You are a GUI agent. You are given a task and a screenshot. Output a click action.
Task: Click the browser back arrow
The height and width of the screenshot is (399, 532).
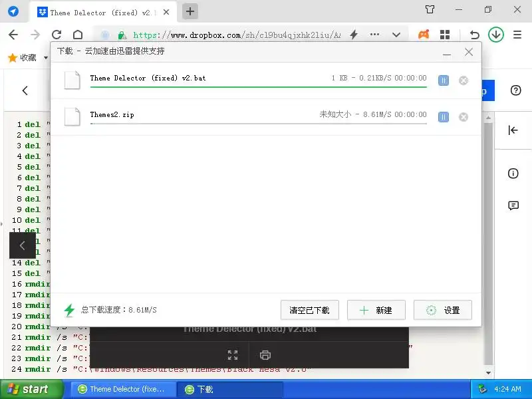pyautogui.click(x=13, y=35)
